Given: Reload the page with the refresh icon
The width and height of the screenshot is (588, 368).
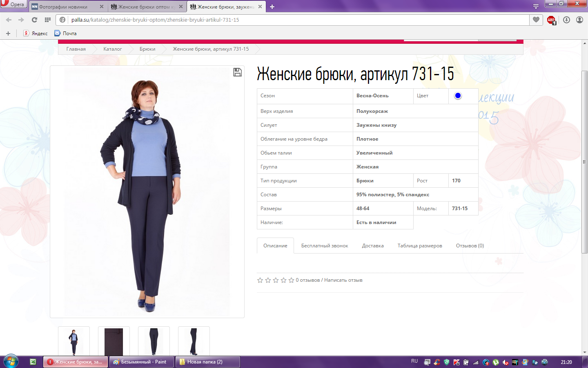Looking at the screenshot, I should tap(34, 20).
